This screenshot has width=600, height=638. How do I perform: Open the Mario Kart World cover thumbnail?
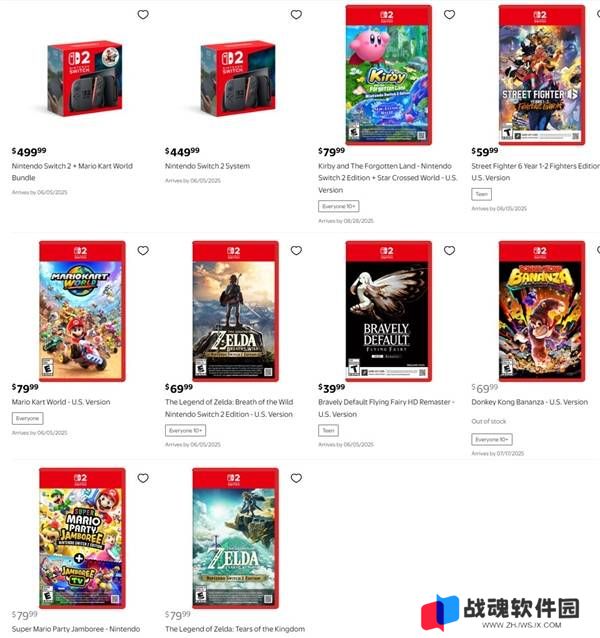coord(82,311)
